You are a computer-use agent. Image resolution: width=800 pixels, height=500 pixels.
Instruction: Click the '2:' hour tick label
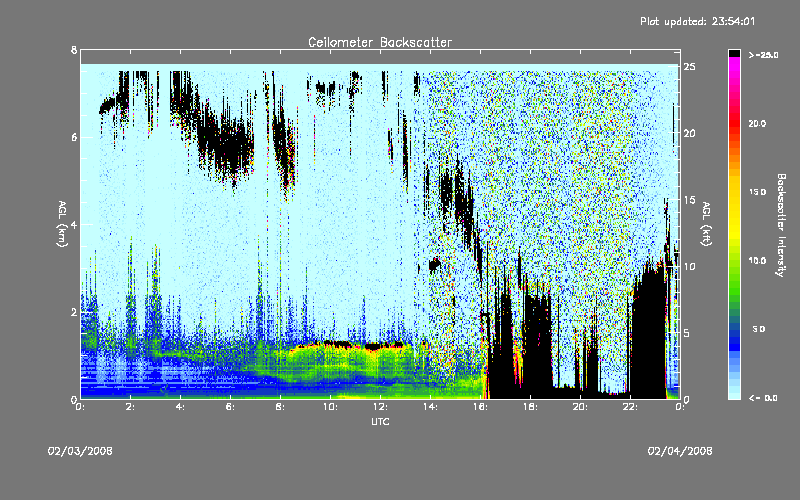pos(131,407)
